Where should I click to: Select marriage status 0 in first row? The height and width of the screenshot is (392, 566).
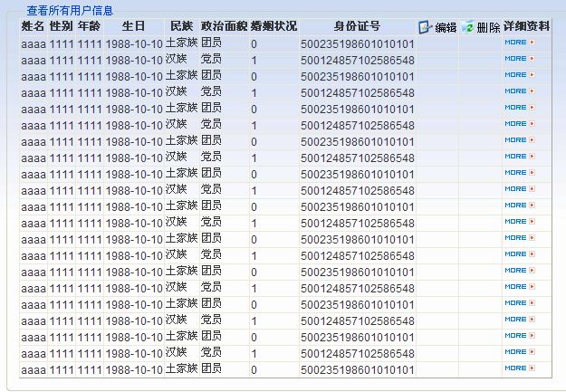click(254, 44)
